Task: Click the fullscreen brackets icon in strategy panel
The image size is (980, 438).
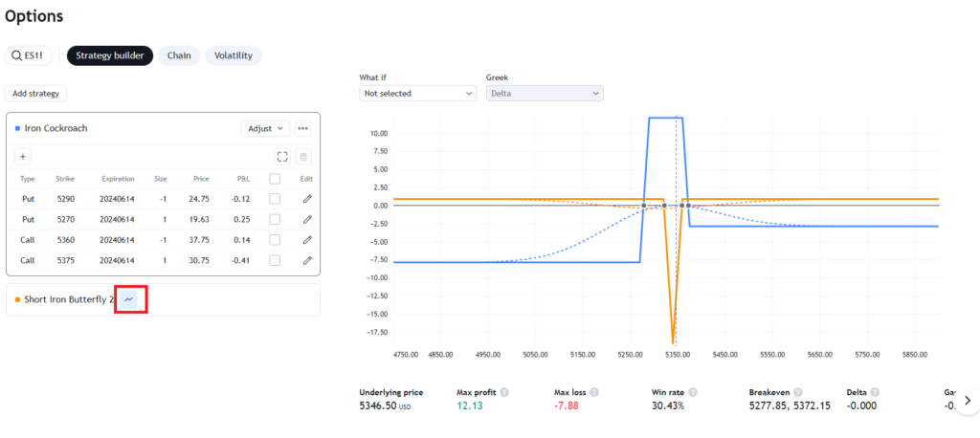Action: tap(283, 156)
